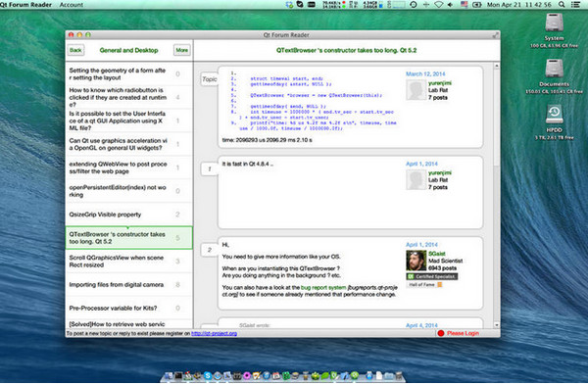
Task: Open 'Scroll QGraphicsView when scene Rect resized'
Action: click(x=129, y=261)
